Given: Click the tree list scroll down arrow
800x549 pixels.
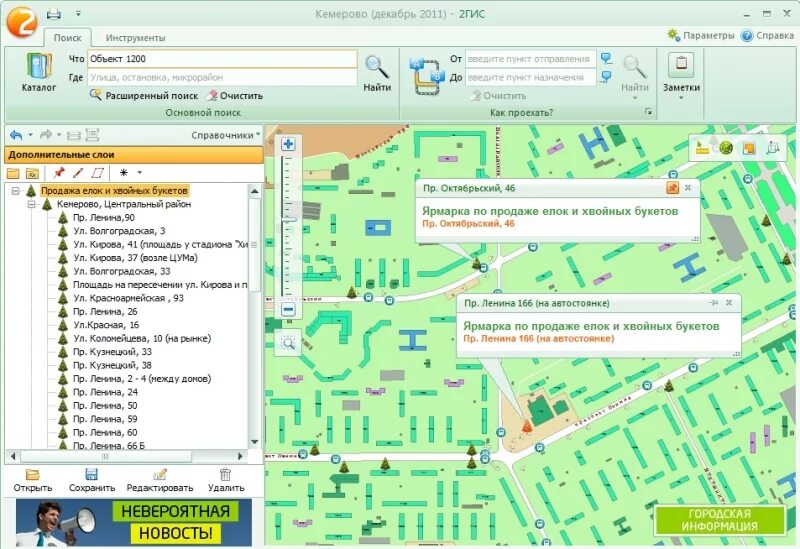Looking at the screenshot, I should 255,442.
